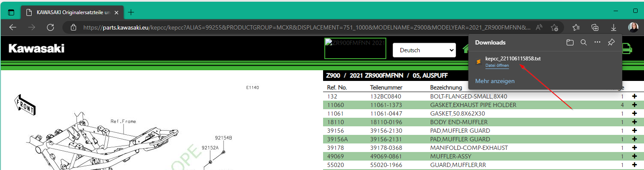
Task: Click the 92154B label in diagram
Action: (223, 138)
